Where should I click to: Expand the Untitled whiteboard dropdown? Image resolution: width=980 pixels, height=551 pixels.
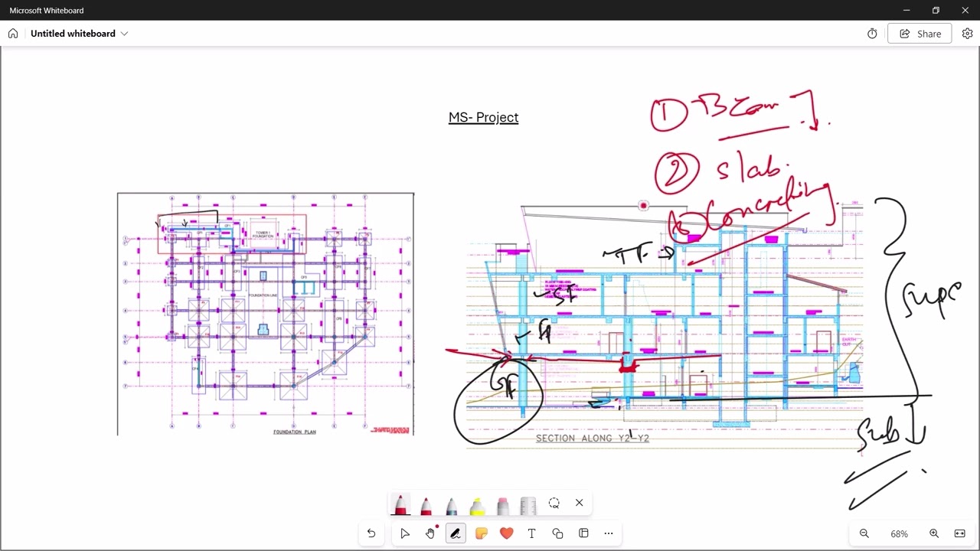point(124,34)
